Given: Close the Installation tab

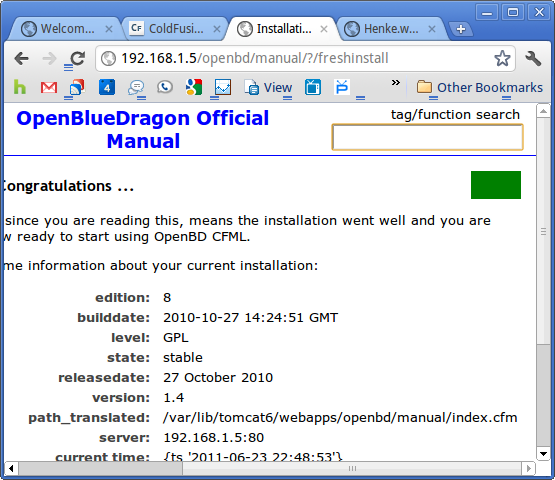Looking at the screenshot, I should pyautogui.click(x=324, y=29).
